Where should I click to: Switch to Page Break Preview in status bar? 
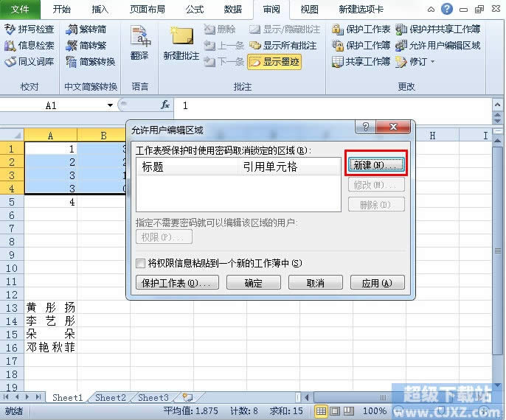pyautogui.click(x=348, y=410)
